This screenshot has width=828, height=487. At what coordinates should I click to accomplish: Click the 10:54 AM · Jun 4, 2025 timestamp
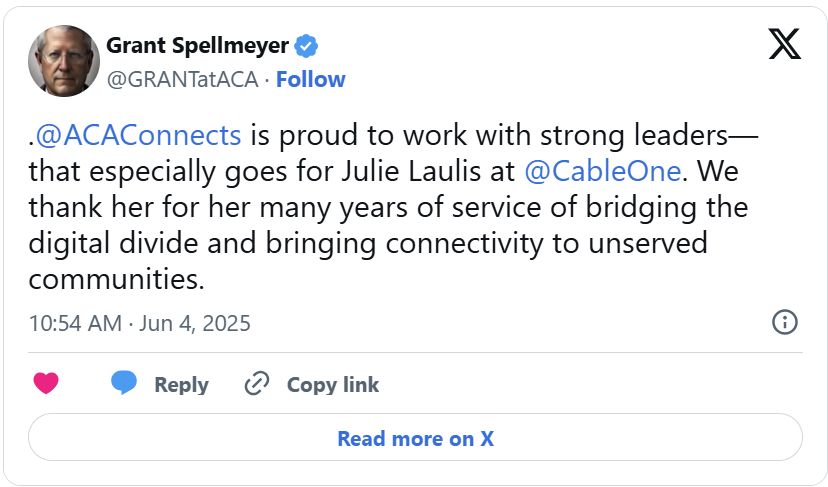(x=139, y=323)
